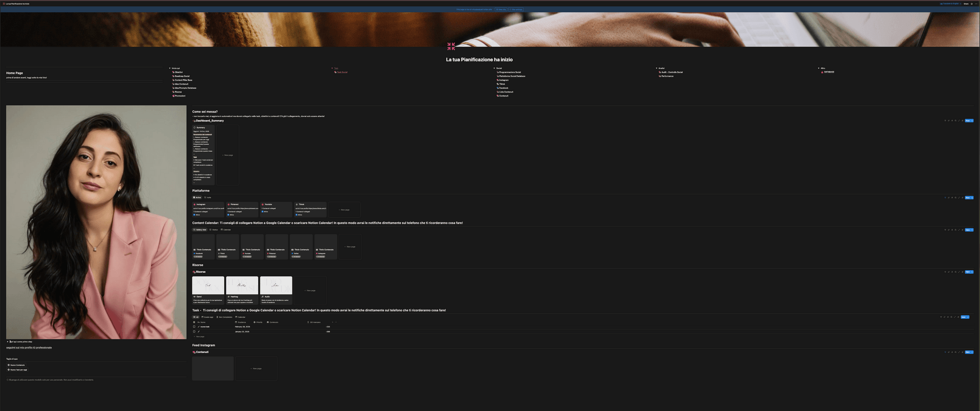This screenshot has width=980, height=411.
Task: Check the 'nuova task' row checkbox
Action: tap(194, 327)
